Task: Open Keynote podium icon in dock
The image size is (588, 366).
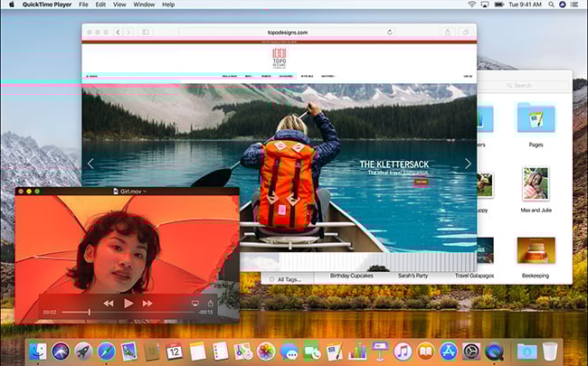Action: point(380,352)
